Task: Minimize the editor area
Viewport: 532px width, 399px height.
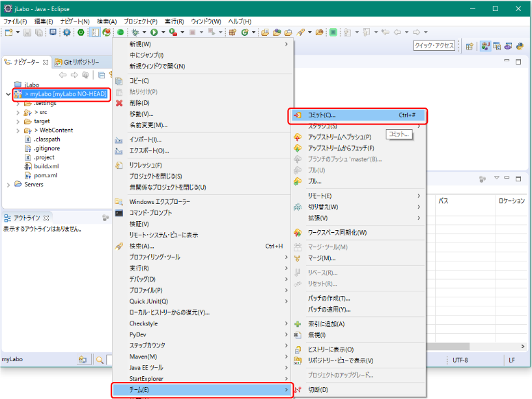Action: (x=507, y=61)
